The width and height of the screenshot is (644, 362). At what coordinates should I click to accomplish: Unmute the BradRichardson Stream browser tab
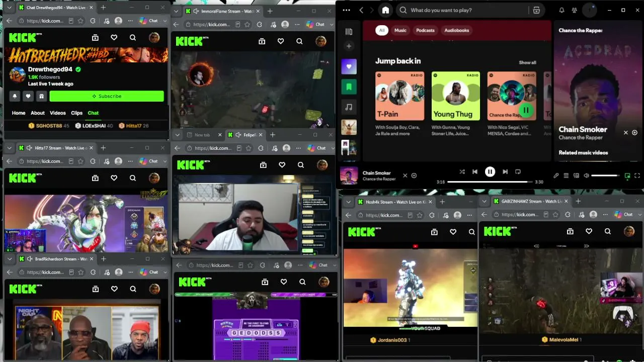(29, 259)
